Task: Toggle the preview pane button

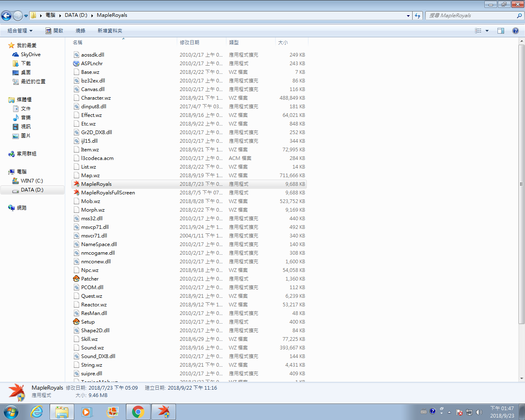Action: pyautogui.click(x=501, y=31)
